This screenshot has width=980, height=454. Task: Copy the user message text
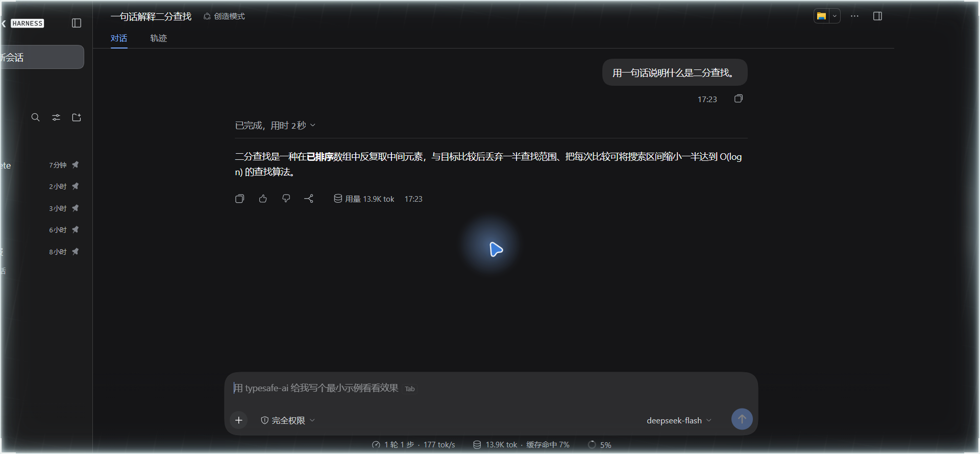(x=739, y=99)
